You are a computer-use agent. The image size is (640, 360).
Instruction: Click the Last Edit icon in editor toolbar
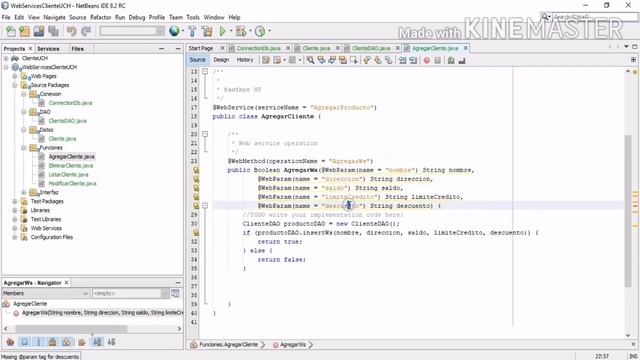click(x=266, y=60)
